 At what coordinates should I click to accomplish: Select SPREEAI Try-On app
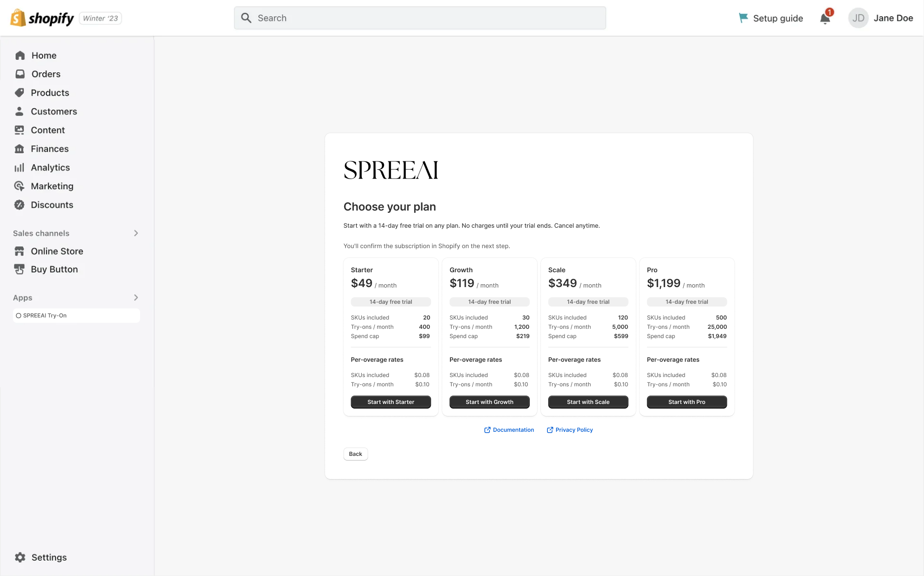77,316
